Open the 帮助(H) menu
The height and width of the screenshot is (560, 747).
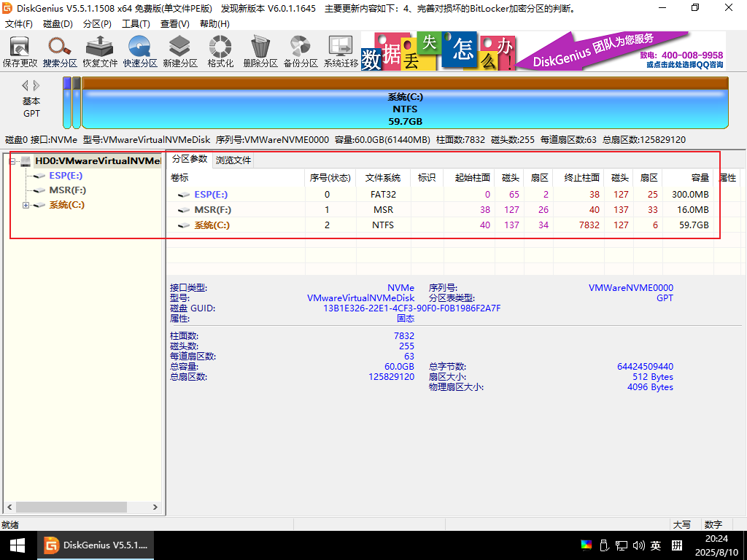pos(214,24)
